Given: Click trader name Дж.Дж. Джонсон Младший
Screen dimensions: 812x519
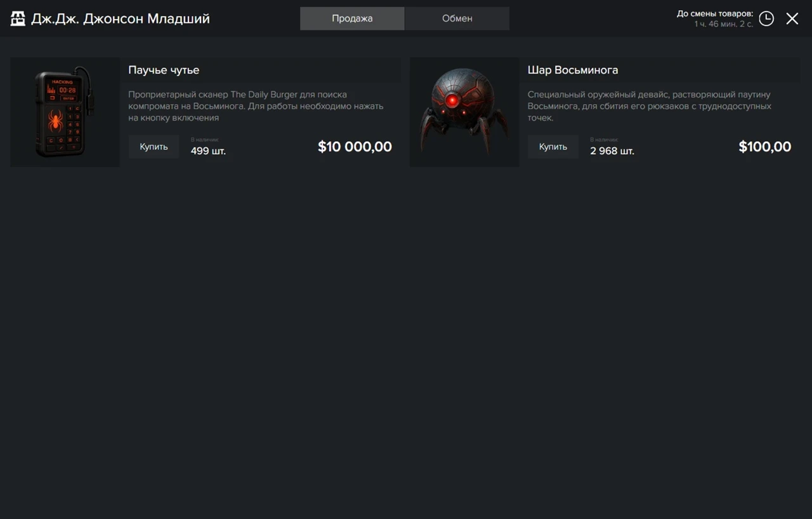Looking at the screenshot, I should (x=121, y=18).
